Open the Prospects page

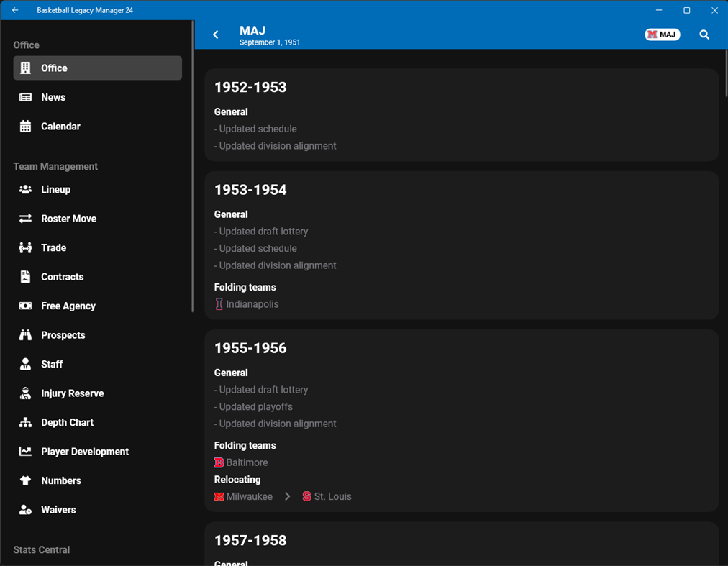pyautogui.click(x=98, y=335)
